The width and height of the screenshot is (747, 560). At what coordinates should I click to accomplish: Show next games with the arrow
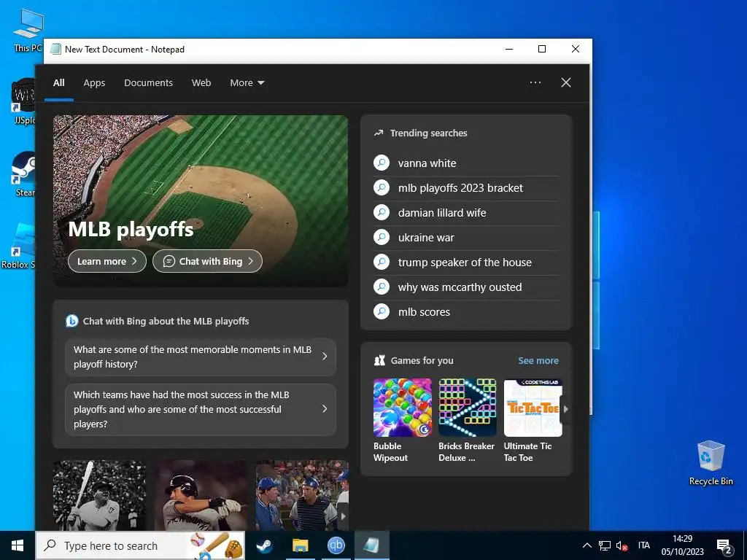tap(565, 408)
